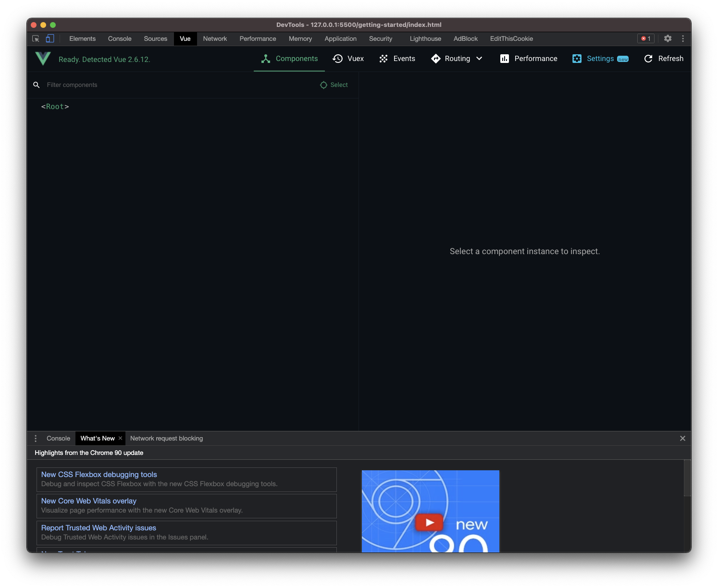This screenshot has height=588, width=718.
Task: Open the Network request blocking tab
Action: tap(166, 439)
